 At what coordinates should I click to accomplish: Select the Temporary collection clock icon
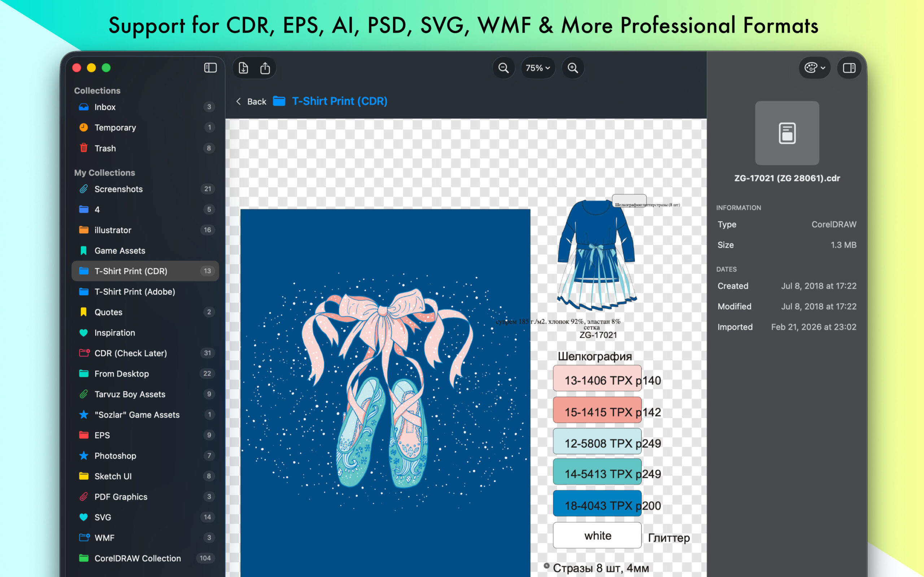click(84, 127)
